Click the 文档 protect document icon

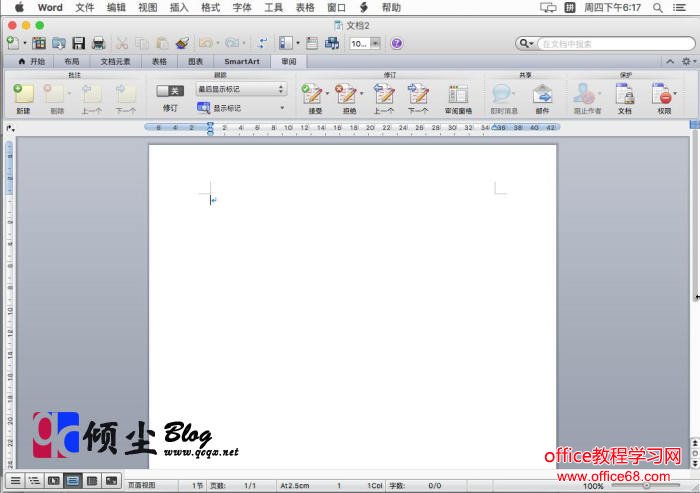pos(625,94)
